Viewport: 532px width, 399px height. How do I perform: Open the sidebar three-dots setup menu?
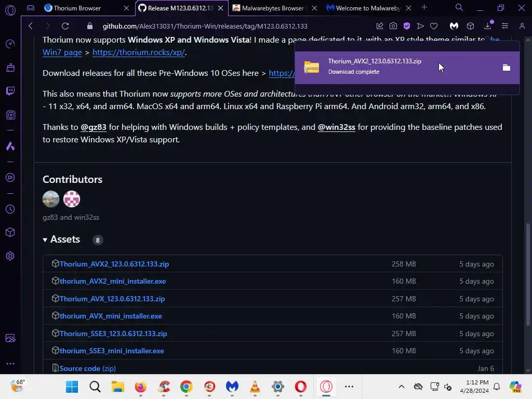[x=10, y=363]
